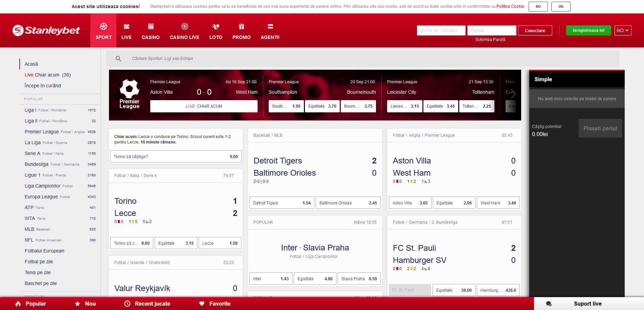Select Slavia Praha odds 8.50
The image size is (644, 310).
coord(359,279)
